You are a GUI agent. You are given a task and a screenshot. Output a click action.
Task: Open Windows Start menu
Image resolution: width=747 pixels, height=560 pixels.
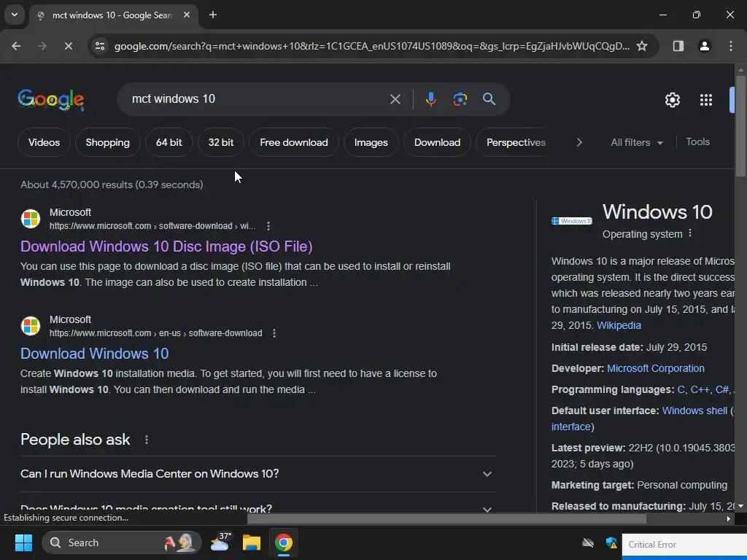pyautogui.click(x=23, y=542)
